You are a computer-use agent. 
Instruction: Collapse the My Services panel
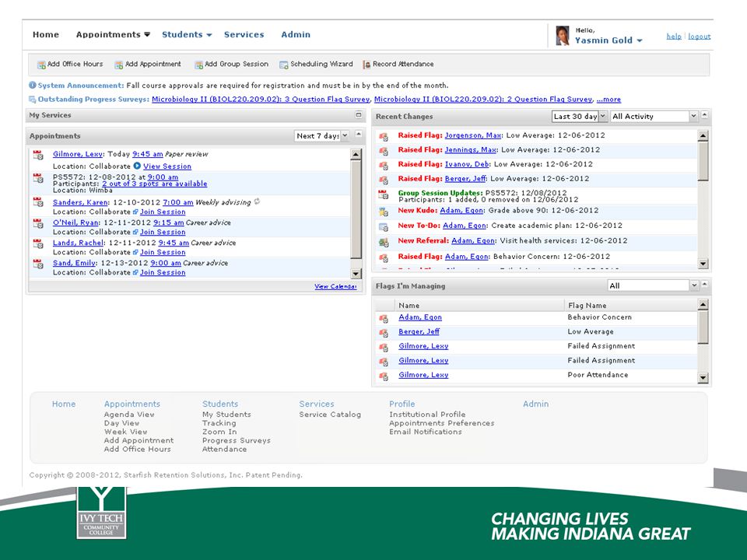(x=359, y=115)
